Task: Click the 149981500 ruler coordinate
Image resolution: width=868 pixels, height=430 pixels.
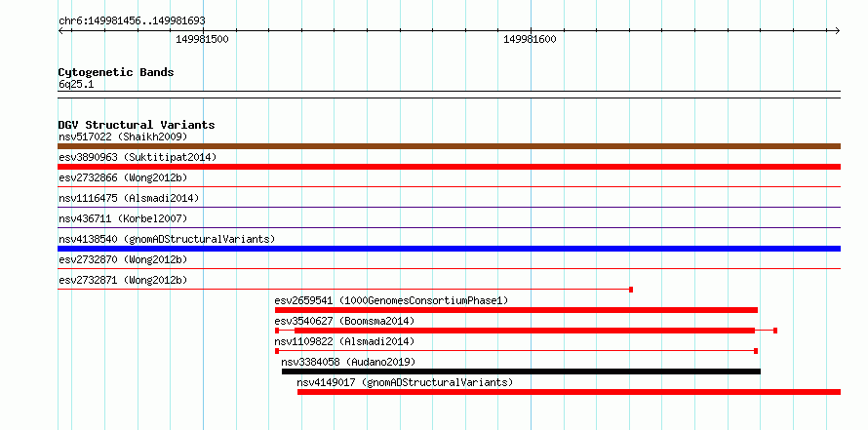Action: coord(202,39)
